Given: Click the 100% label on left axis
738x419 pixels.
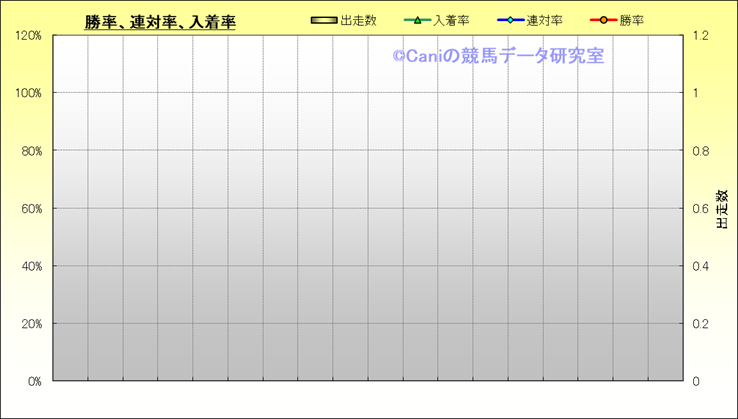Looking at the screenshot, I should (28, 93).
